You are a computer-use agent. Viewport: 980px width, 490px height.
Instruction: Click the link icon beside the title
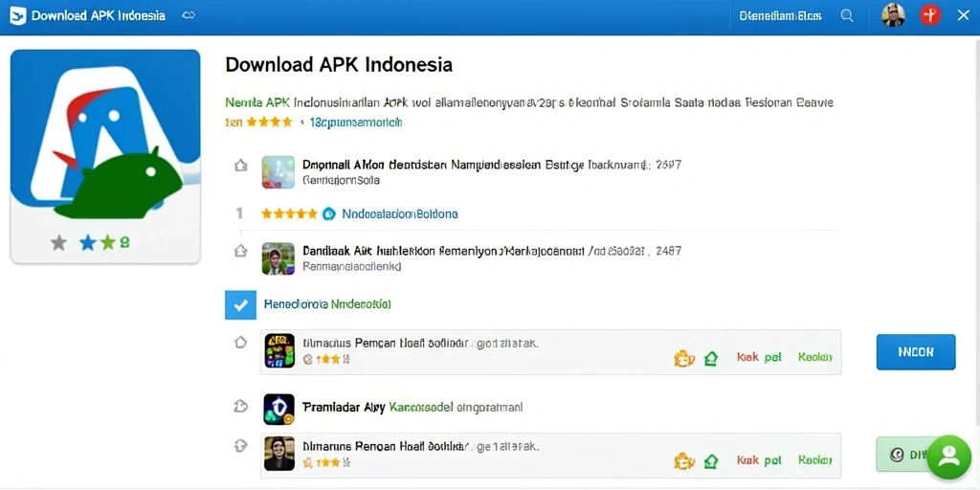(x=189, y=15)
